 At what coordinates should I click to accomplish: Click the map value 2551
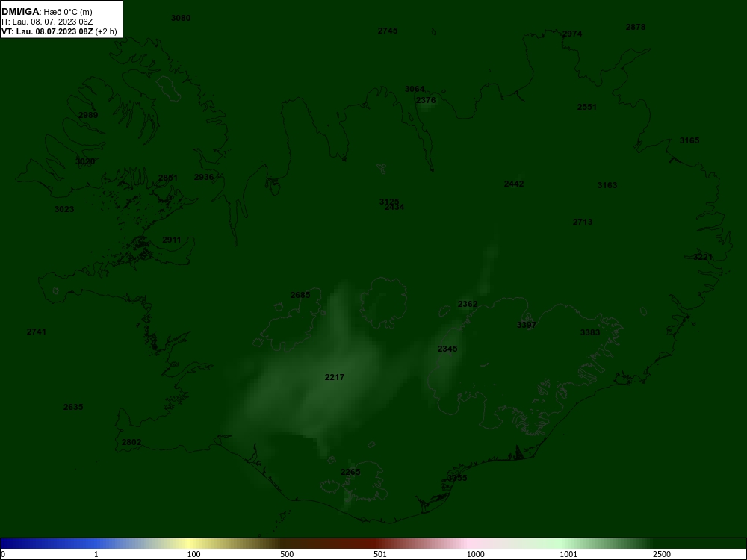click(587, 107)
